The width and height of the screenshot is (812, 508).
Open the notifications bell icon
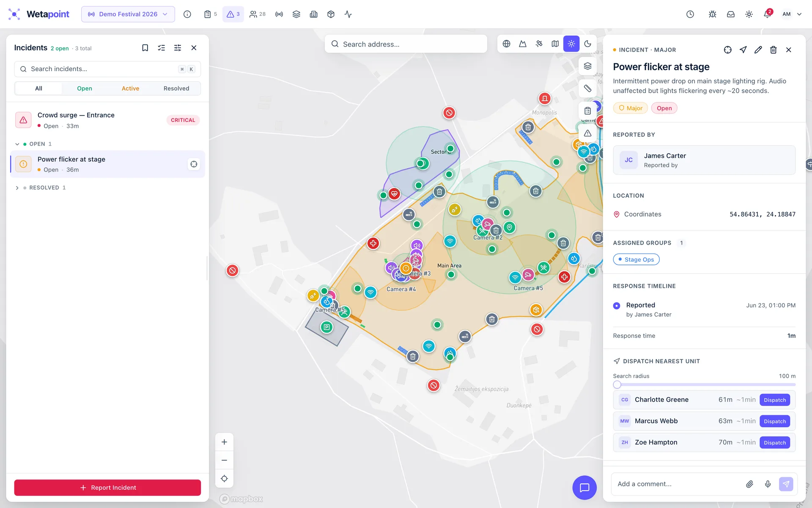[767, 14]
